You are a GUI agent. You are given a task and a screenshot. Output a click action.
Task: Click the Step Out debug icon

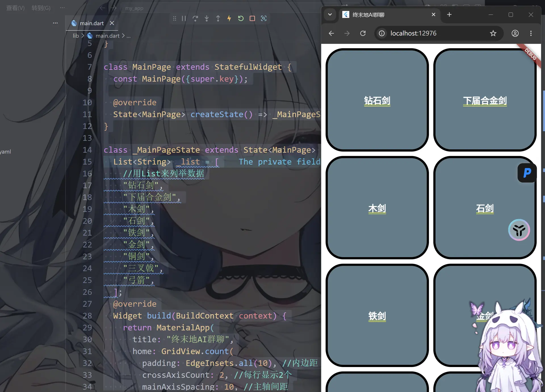pyautogui.click(x=218, y=18)
